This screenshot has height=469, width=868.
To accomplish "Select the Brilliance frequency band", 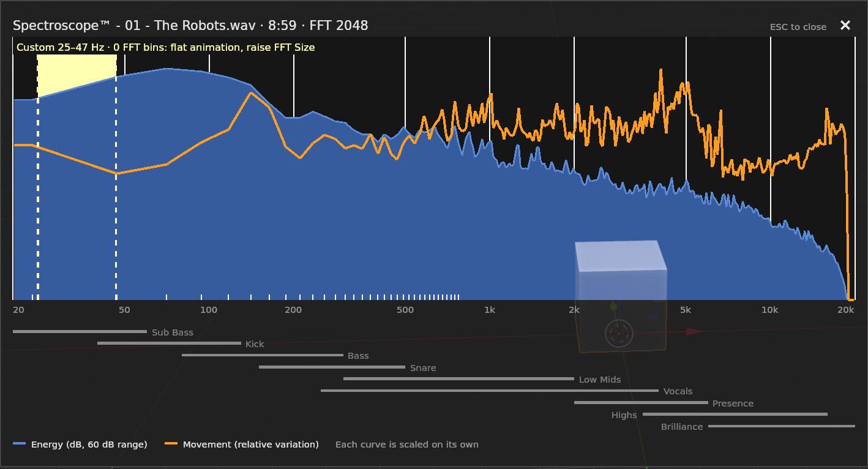I will pos(758,426).
